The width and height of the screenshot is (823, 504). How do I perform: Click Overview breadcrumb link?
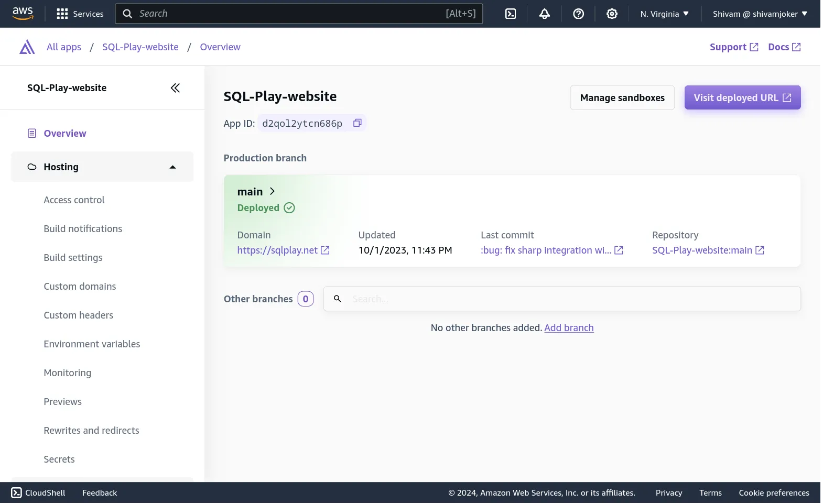[220, 47]
